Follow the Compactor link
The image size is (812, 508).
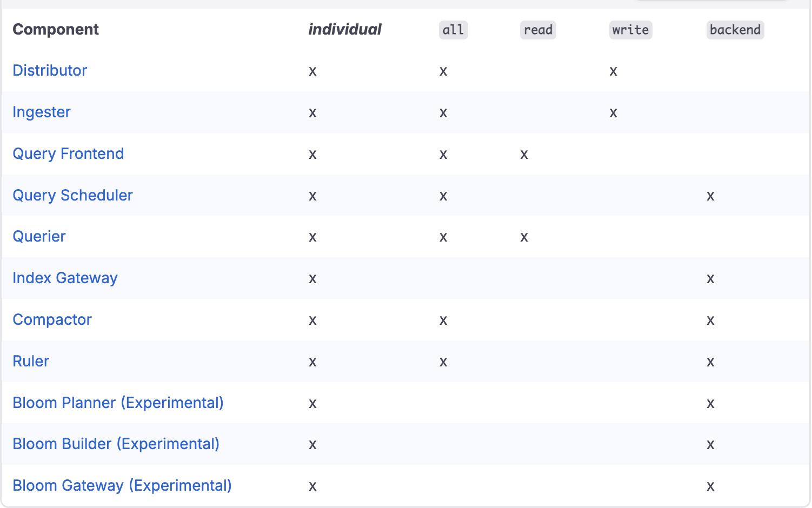click(52, 319)
